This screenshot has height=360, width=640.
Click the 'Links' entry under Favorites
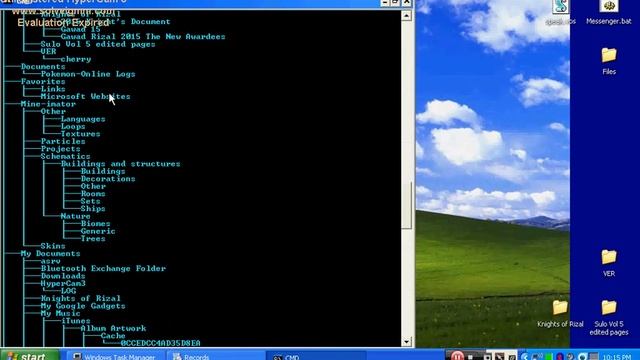(53, 89)
